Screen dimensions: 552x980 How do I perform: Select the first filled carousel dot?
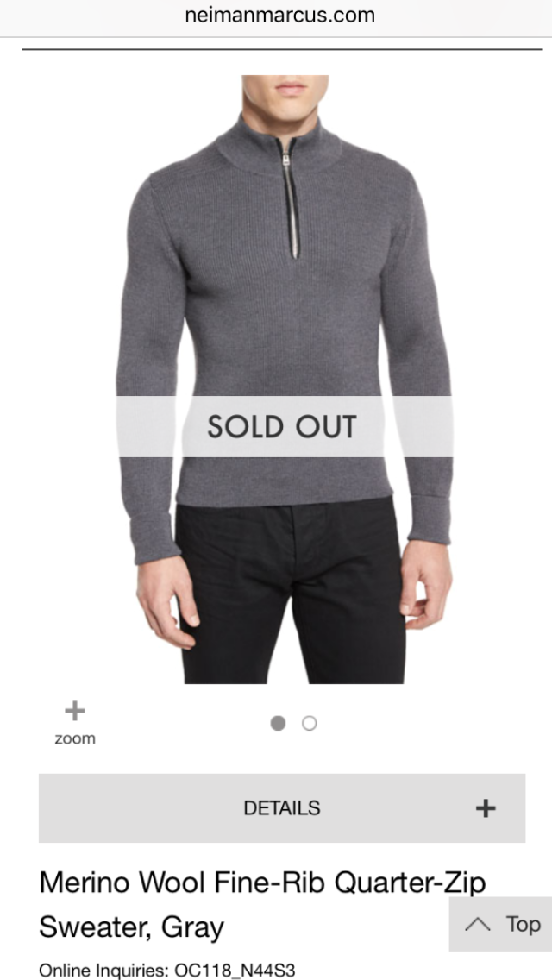(279, 723)
